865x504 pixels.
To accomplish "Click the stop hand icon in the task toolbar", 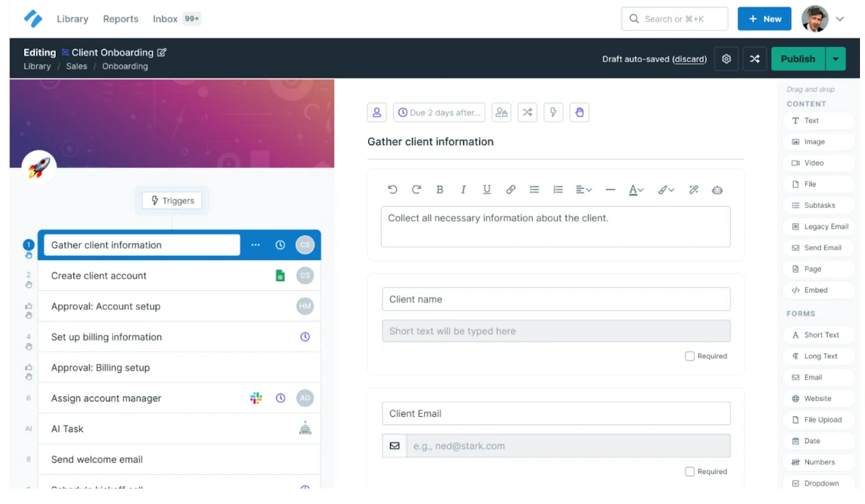I will point(579,112).
